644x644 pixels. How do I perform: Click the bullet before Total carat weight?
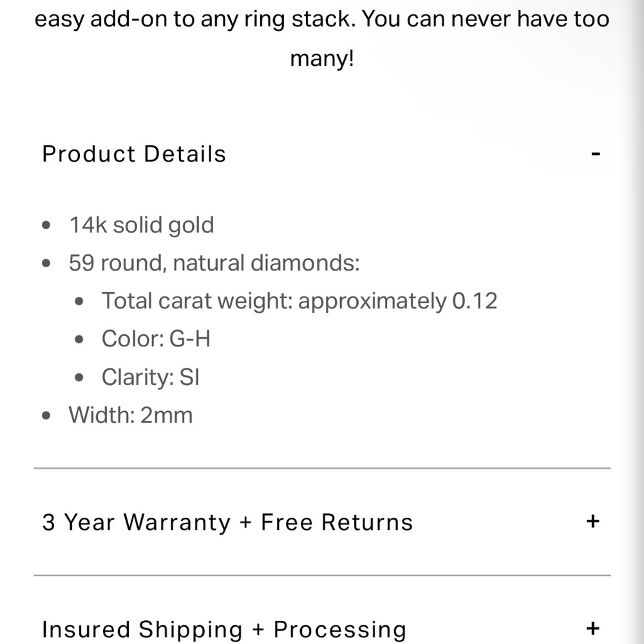pyautogui.click(x=79, y=301)
